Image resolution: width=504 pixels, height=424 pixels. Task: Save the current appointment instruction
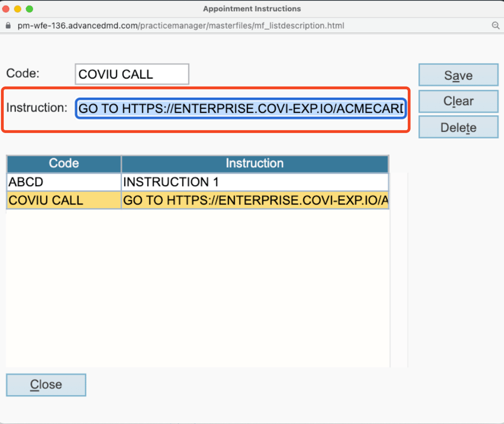[x=458, y=75]
